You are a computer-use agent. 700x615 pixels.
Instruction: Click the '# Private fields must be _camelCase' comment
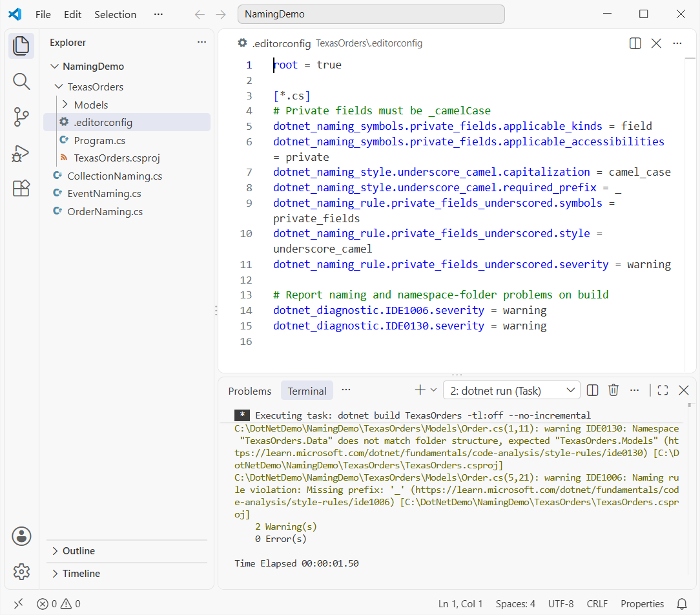coord(382,110)
